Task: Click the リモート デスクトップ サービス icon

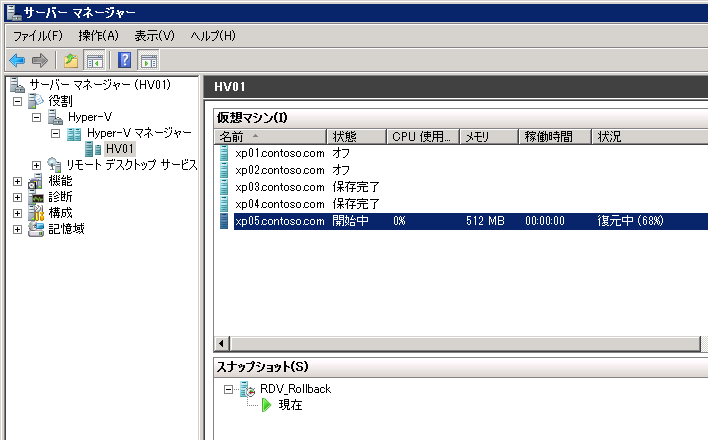Action: click(54, 165)
